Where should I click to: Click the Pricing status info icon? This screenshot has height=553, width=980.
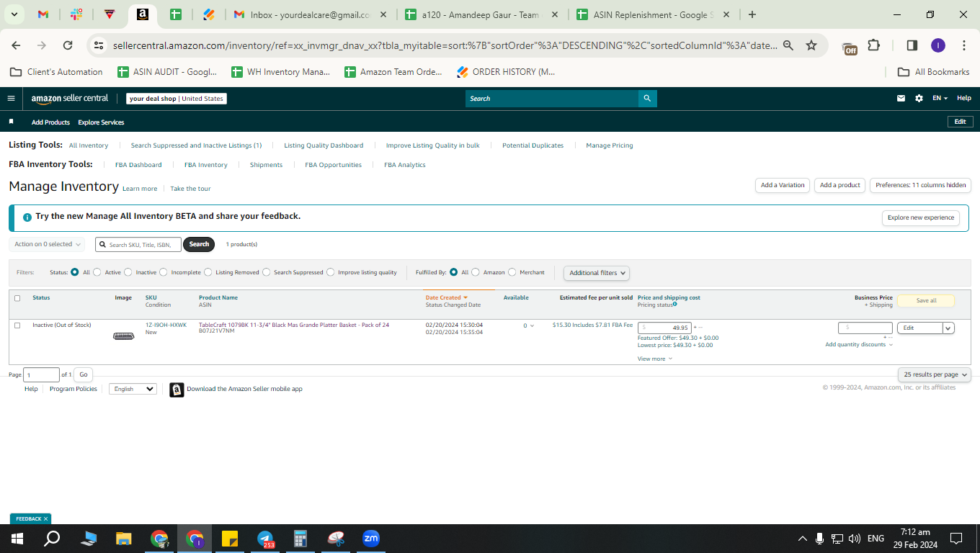675,304
